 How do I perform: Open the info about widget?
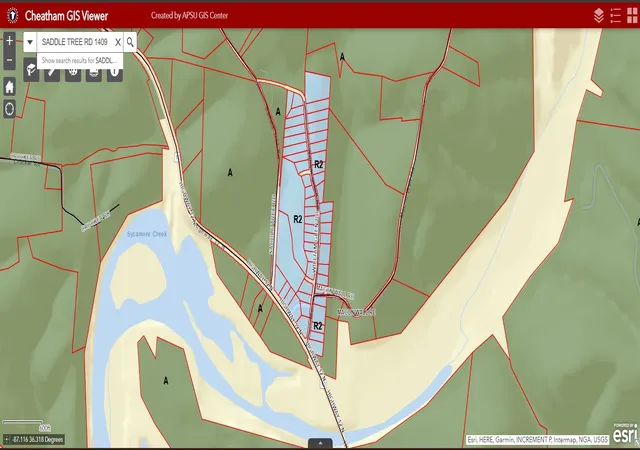[115, 73]
